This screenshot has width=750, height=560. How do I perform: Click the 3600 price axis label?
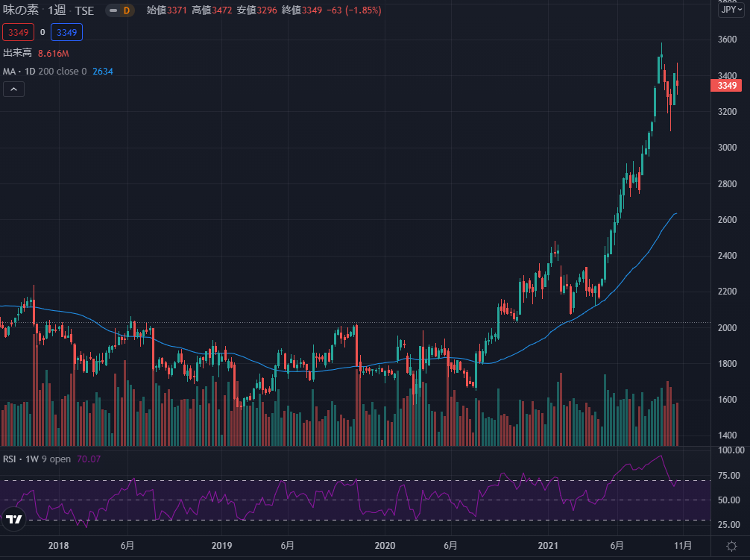coord(727,40)
